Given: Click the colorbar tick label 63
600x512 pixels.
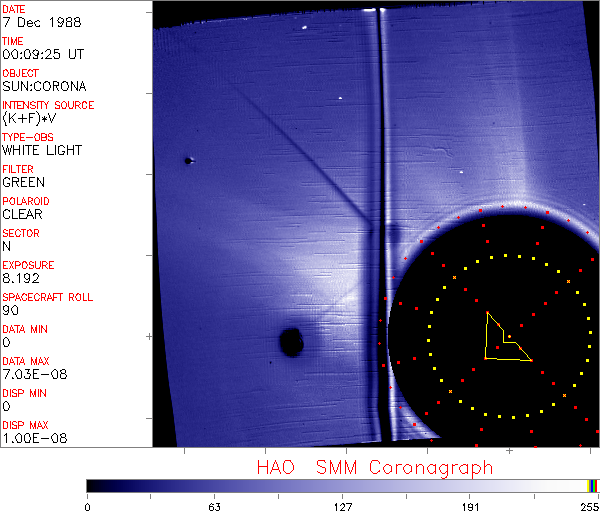Looking at the screenshot, I should [214, 505].
